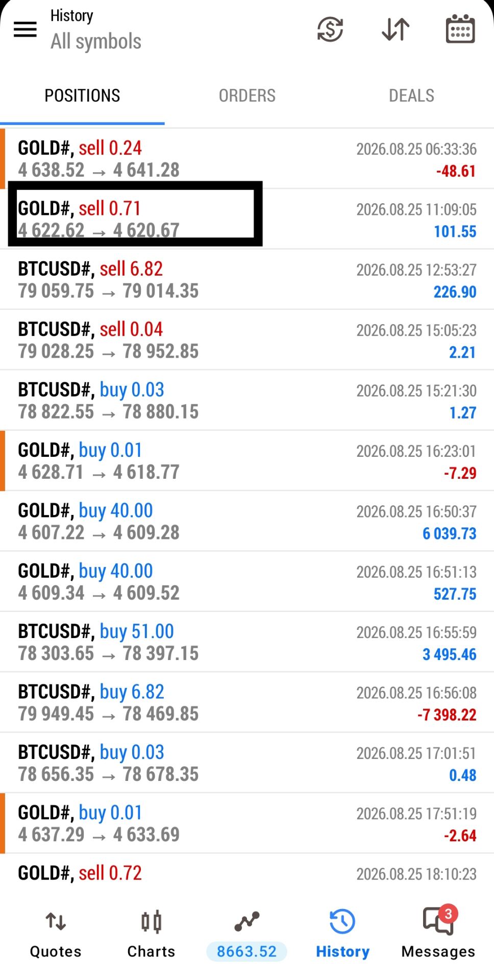This screenshot has width=494, height=980.
Task: Expand GOLD# sell 0.71 position row
Action: (247, 219)
